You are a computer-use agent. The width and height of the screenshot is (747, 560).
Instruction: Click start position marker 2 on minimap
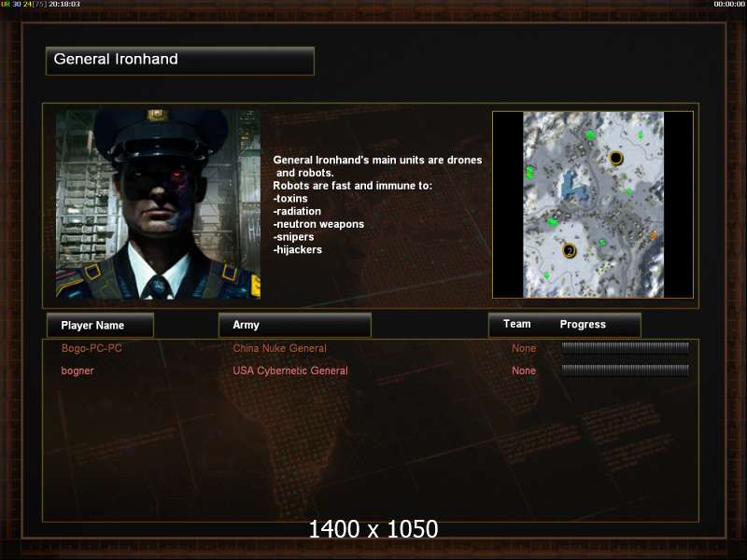[x=570, y=250]
